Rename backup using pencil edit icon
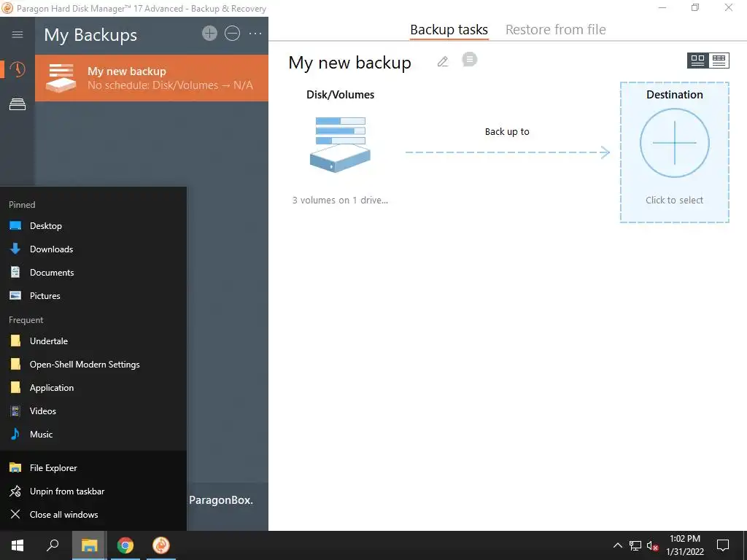The width and height of the screenshot is (747, 560). point(443,61)
